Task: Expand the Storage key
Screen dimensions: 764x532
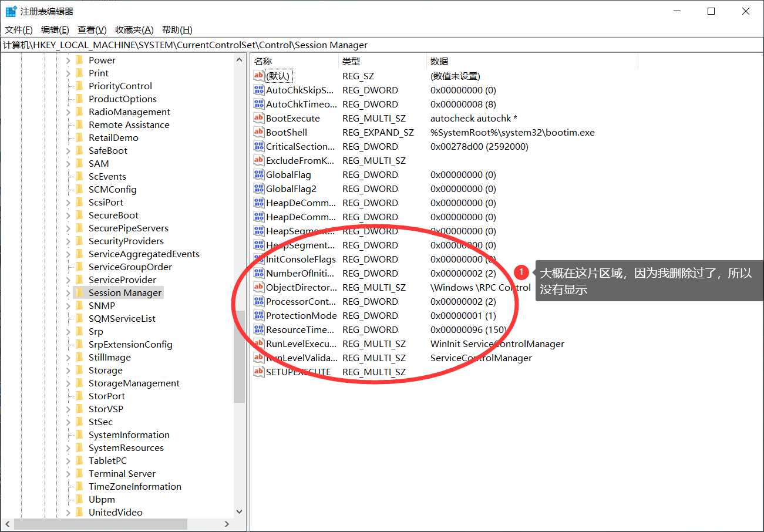Action: (x=68, y=370)
